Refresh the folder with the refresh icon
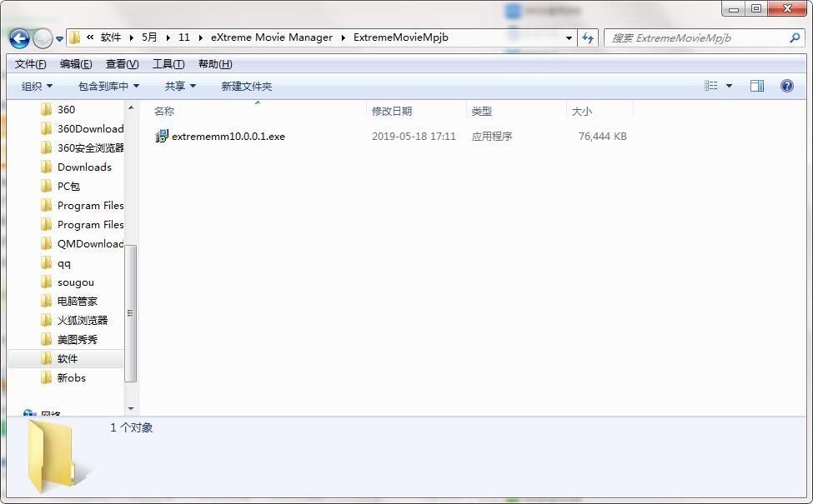This screenshot has width=813, height=504. [x=588, y=37]
